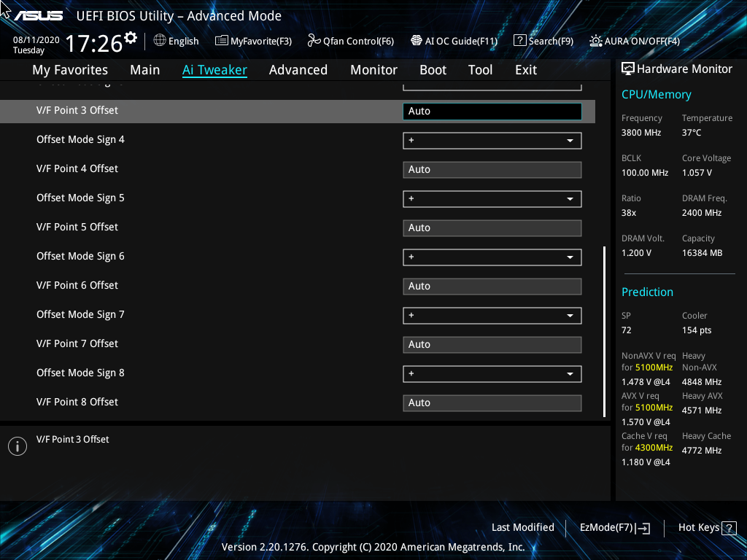Switch to the Advanced tab
Image resolution: width=747 pixels, height=560 pixels.
pyautogui.click(x=298, y=69)
